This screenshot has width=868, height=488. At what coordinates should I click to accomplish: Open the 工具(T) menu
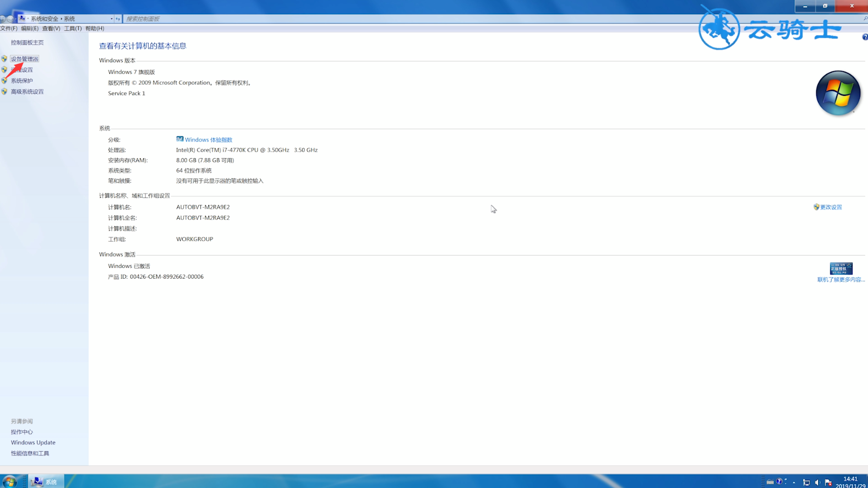pyautogui.click(x=73, y=29)
